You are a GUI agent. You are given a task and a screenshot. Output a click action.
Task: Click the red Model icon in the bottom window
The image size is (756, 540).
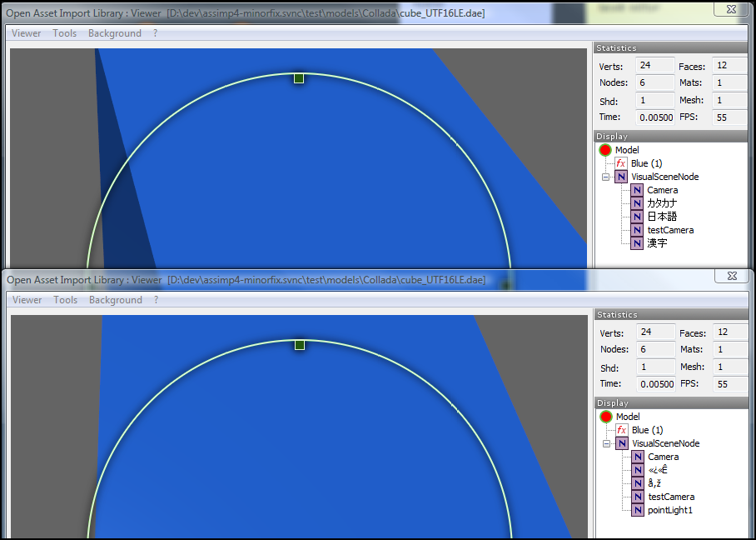[x=606, y=417]
